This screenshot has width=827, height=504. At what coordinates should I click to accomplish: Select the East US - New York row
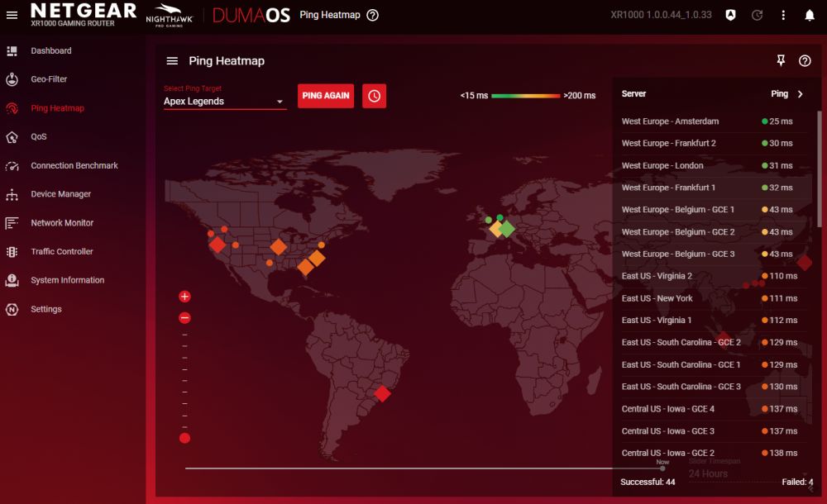point(715,298)
